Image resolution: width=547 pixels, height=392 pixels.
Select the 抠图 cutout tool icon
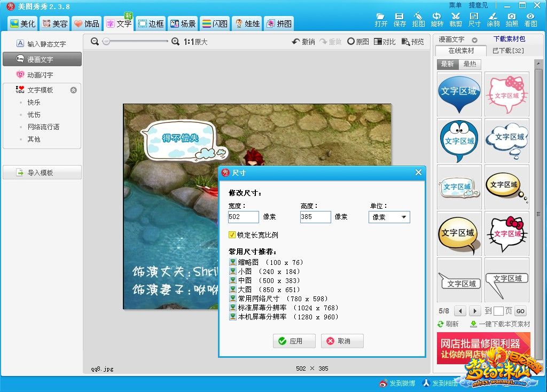pyautogui.click(x=418, y=17)
